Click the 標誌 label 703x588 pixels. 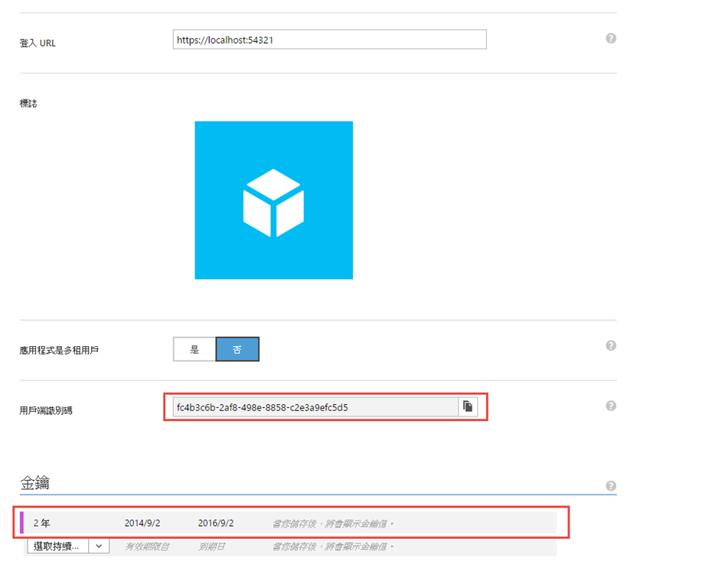[x=28, y=103]
